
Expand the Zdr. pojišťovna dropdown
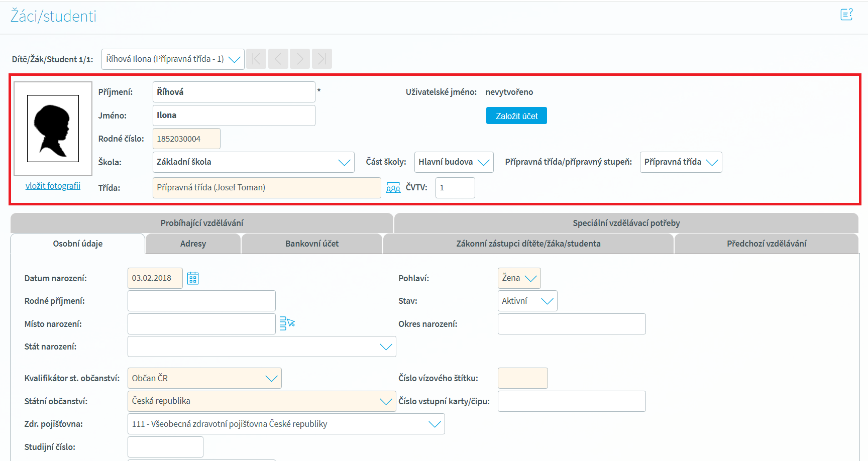[x=435, y=424]
